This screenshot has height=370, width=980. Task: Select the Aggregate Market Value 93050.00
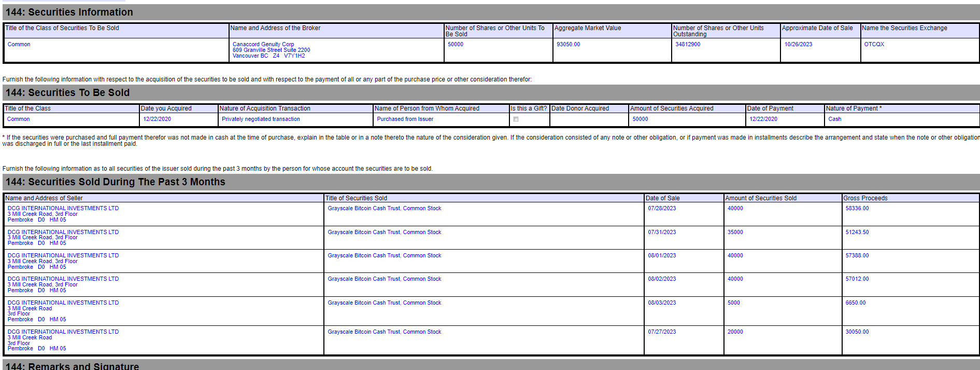click(568, 45)
